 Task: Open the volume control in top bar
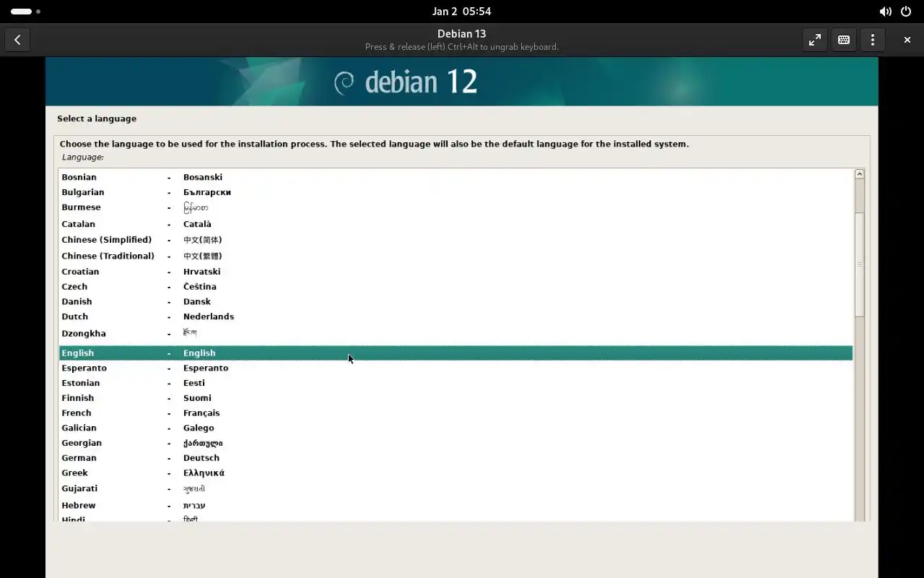tap(885, 12)
